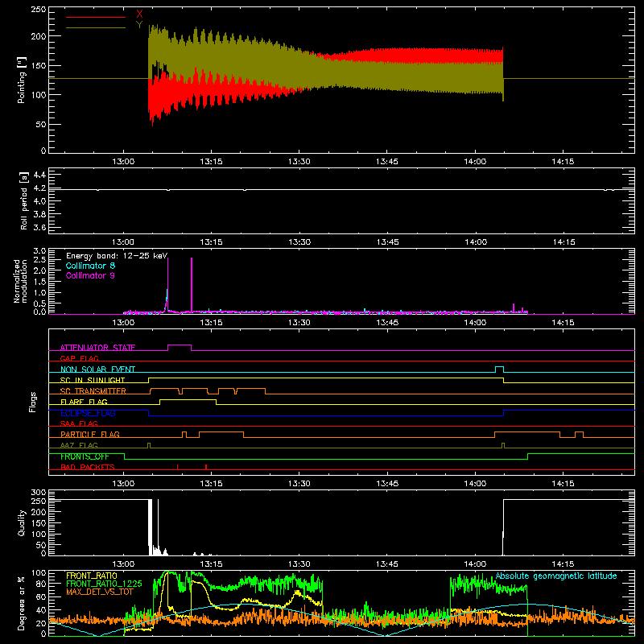Image resolution: width=644 pixels, height=644 pixels.
Task: Click the FLARE_FLAG label
Action: tap(84, 402)
